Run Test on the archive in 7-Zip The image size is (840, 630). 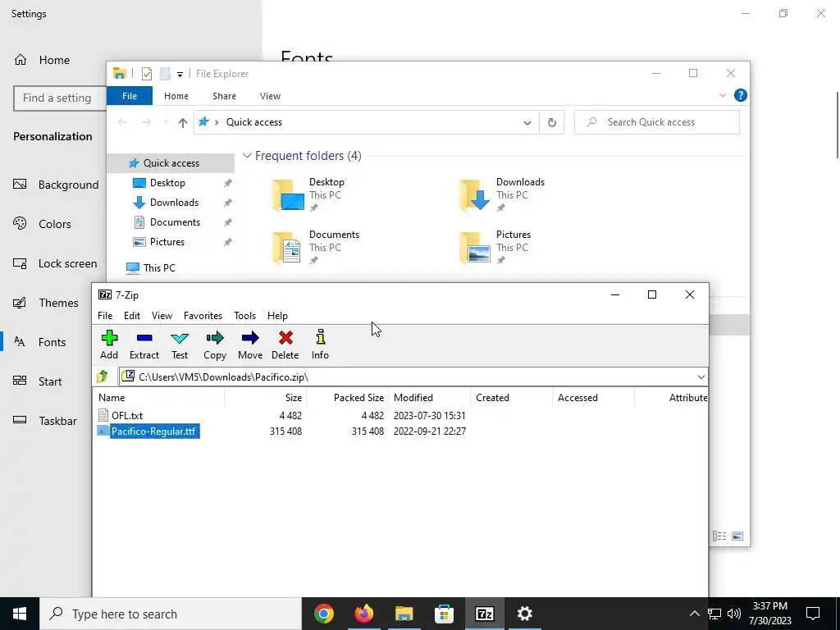pos(180,345)
